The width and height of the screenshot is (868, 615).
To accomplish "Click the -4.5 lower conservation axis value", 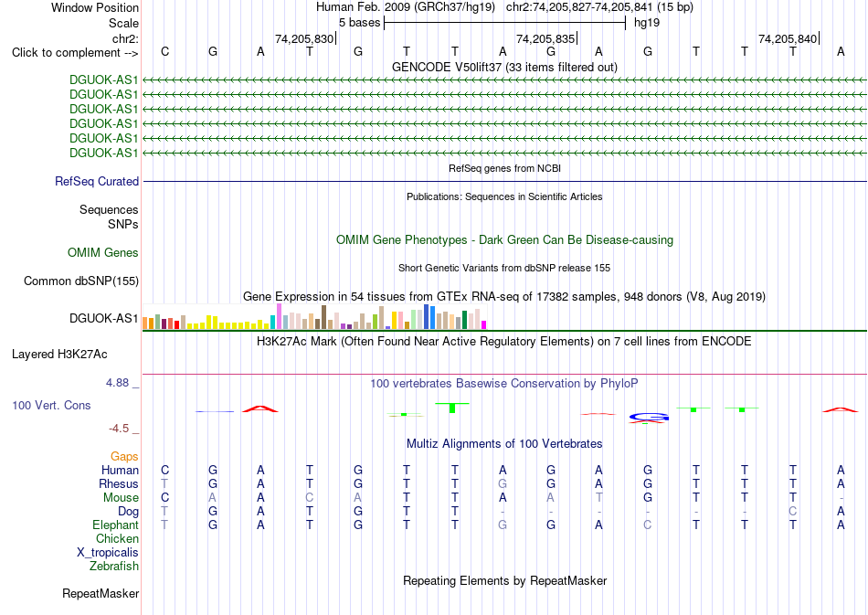I will point(119,429).
